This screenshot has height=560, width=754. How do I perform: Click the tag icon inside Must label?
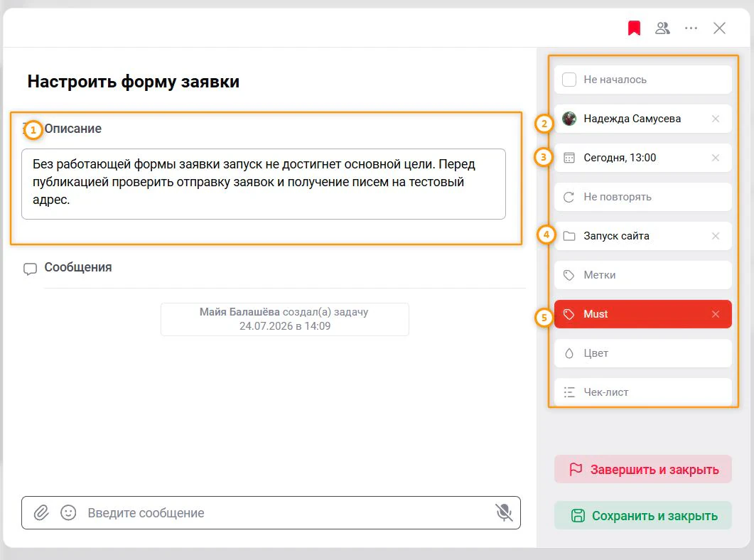click(x=569, y=314)
